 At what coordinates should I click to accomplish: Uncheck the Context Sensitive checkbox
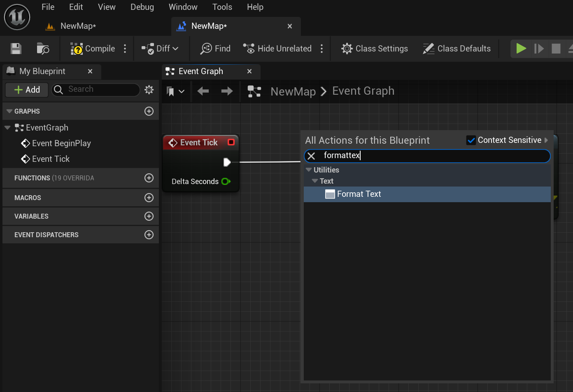tap(471, 140)
